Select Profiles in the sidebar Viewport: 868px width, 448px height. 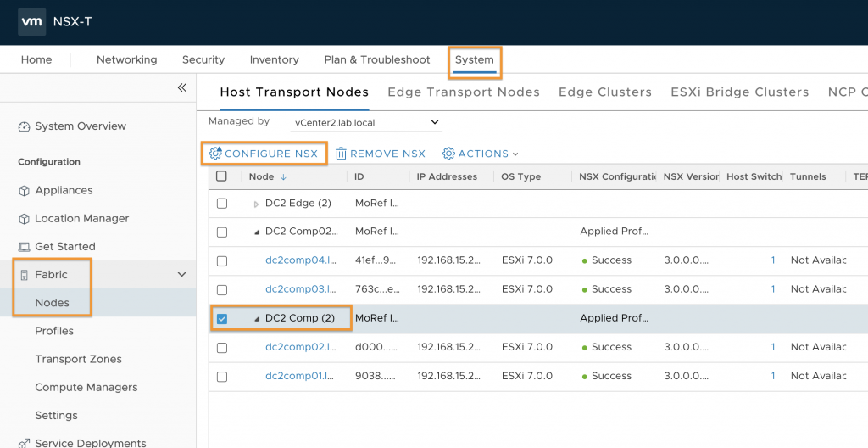point(54,331)
